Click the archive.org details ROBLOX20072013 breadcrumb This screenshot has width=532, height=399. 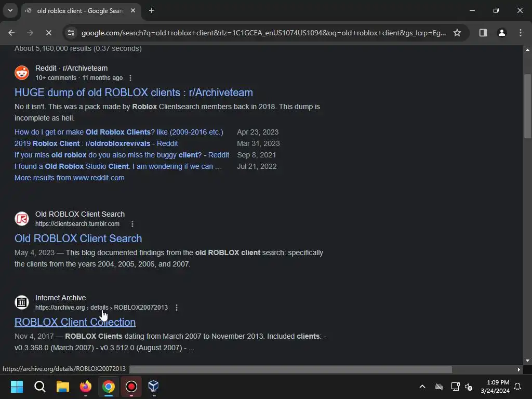101,308
